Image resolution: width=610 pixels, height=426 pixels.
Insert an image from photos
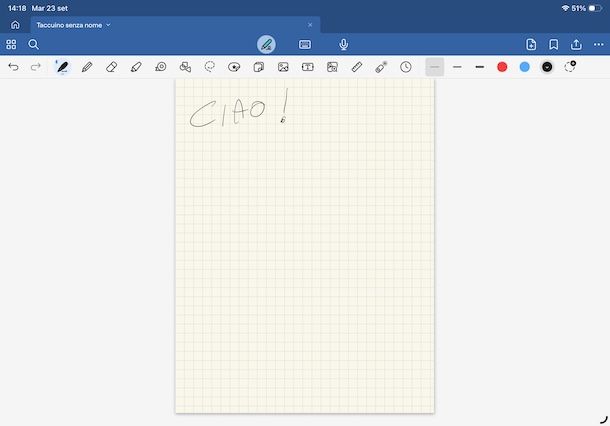click(283, 67)
